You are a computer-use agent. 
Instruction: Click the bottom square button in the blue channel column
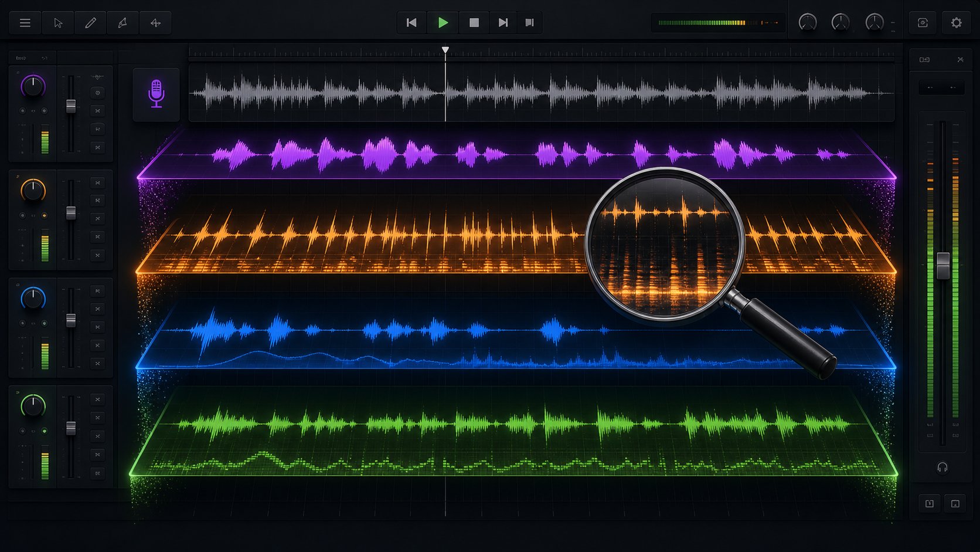click(98, 364)
